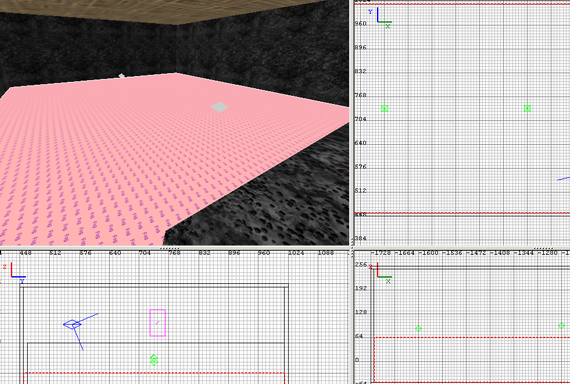Select the blue camera icon in side view
The image size is (570, 384).
[72, 324]
